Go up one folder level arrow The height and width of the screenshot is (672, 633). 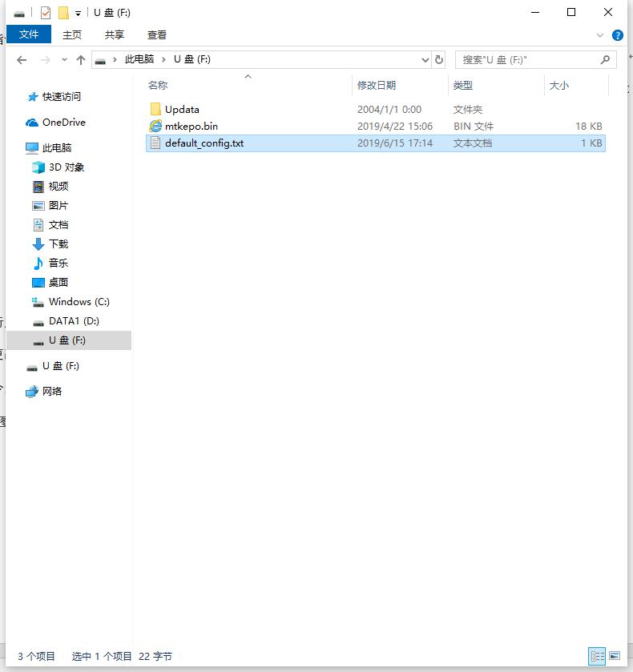pyautogui.click(x=81, y=60)
